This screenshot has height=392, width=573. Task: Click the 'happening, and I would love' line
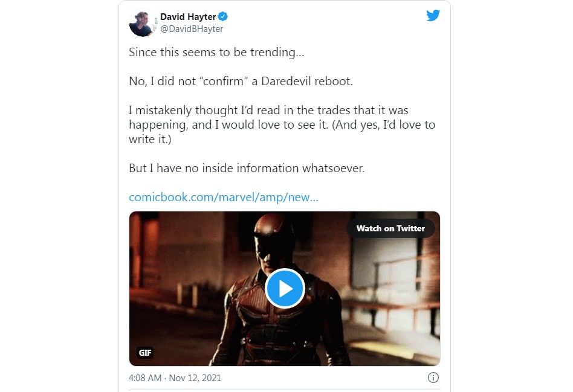click(x=282, y=125)
